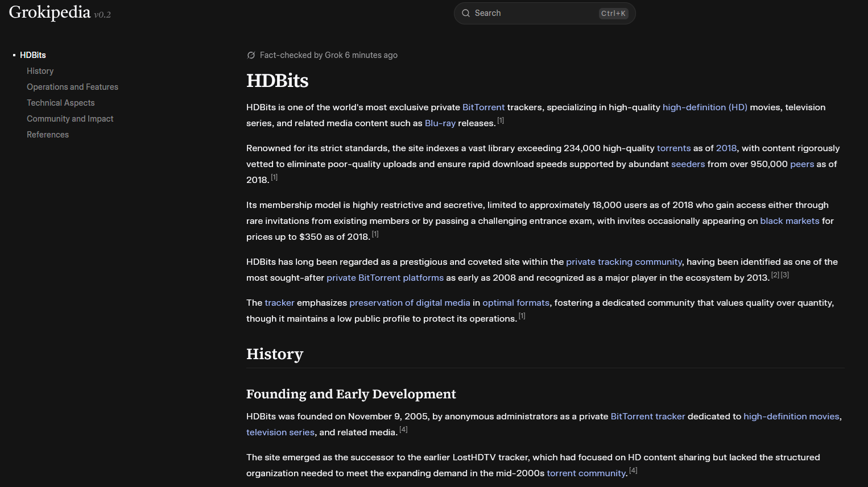Select HDBits in the sidebar contents
The height and width of the screenshot is (487, 868).
click(x=33, y=55)
